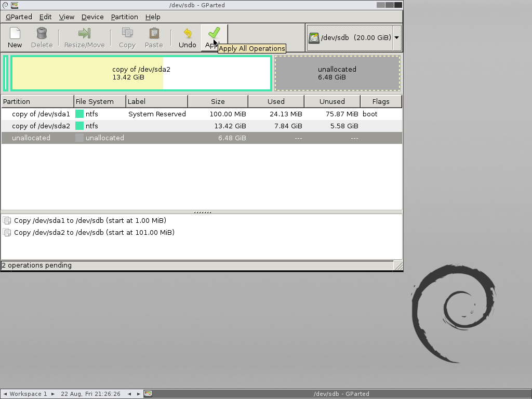The image size is (532, 399).
Task: Click the window menu icon in title bar
Action: [x=5, y=5]
